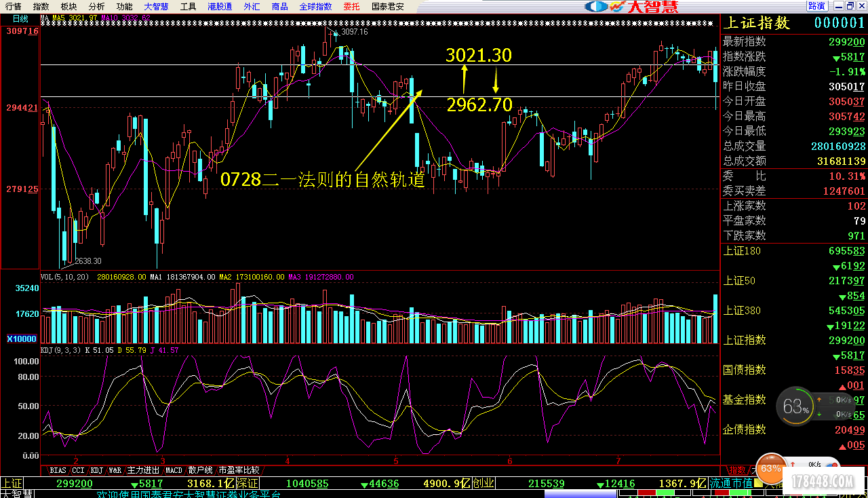Open the 指数 menu

click(41, 6)
